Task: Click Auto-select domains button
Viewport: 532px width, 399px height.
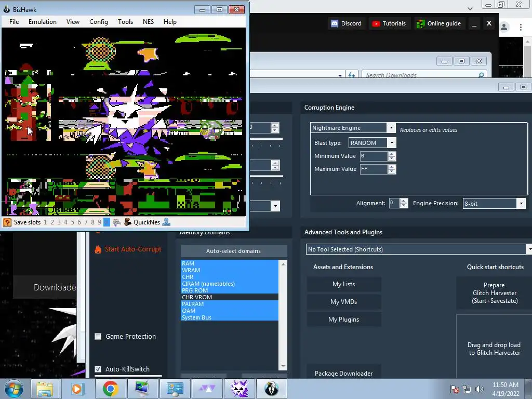Action: pyautogui.click(x=234, y=251)
